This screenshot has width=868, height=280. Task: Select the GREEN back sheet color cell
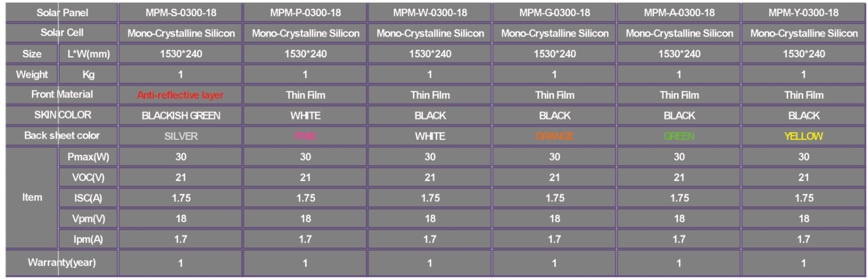[679, 136]
